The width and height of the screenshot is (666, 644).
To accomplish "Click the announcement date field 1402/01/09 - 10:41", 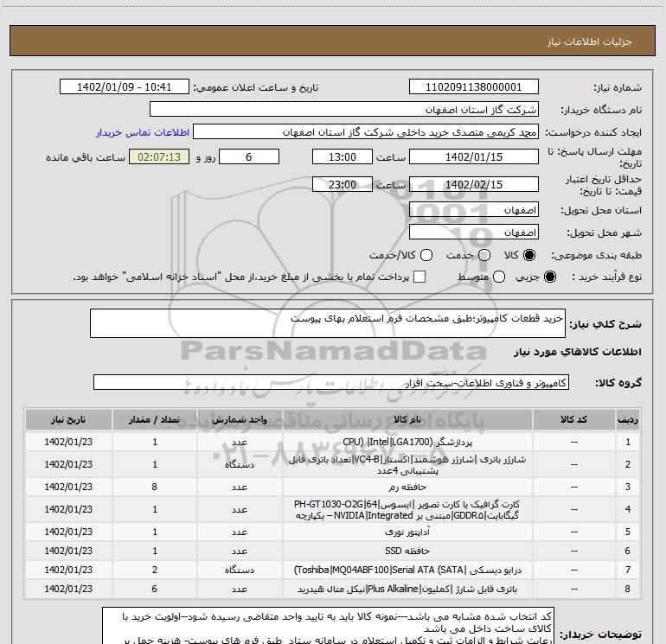I will pos(124,87).
